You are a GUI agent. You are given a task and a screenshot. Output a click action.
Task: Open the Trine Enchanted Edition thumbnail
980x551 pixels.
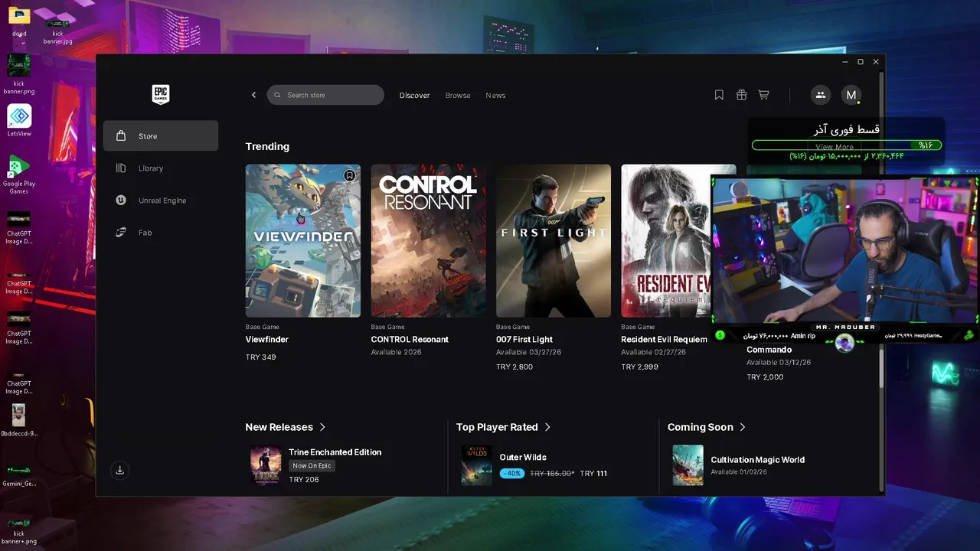(x=266, y=465)
